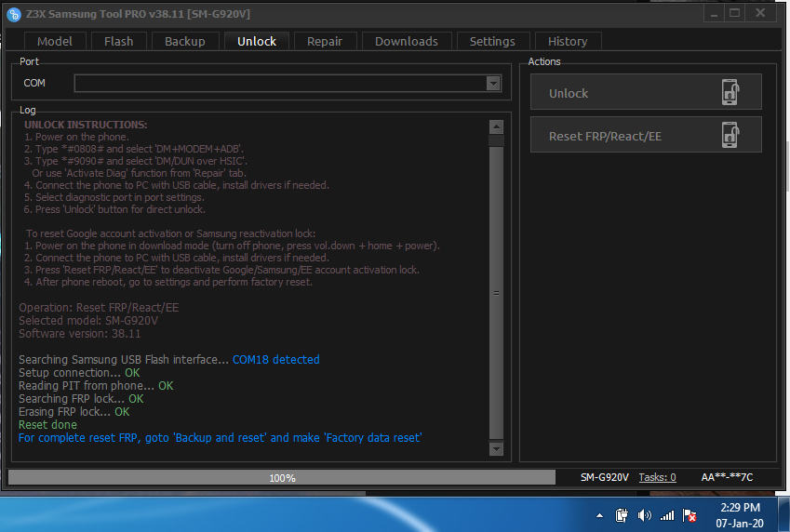
Task: Open the network signal tray icon
Action: coord(667,515)
